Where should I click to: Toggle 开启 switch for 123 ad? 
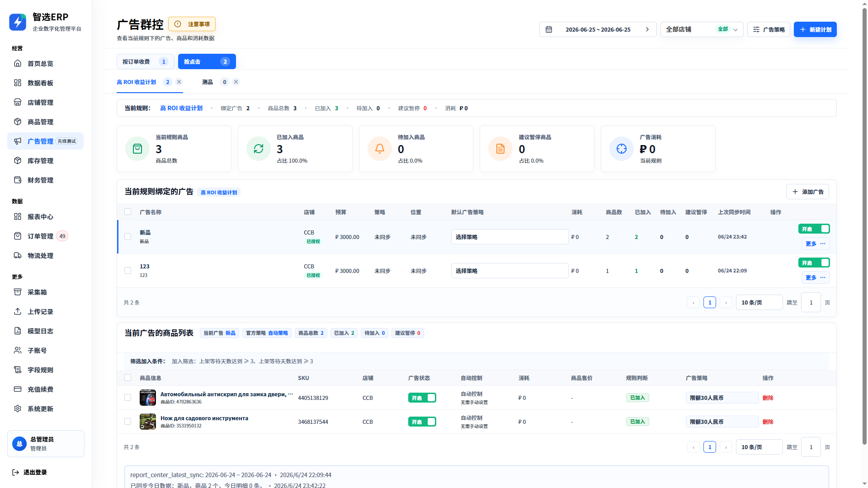pyautogui.click(x=814, y=263)
